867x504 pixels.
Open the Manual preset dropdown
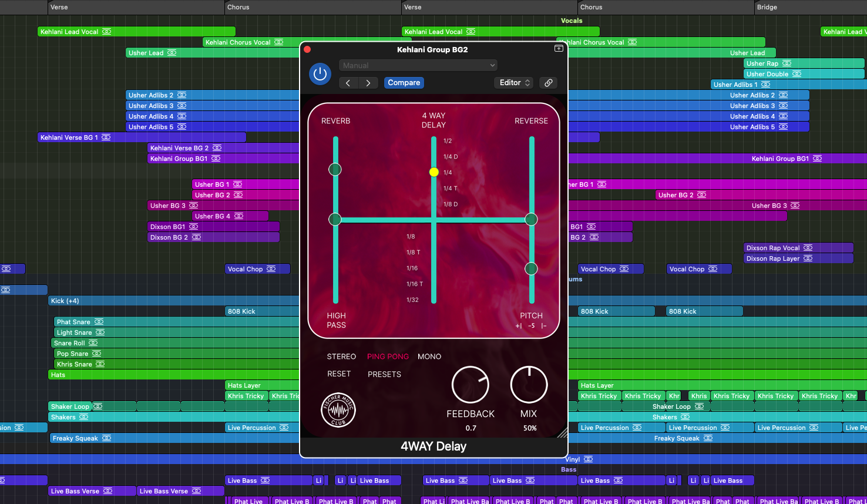click(418, 65)
